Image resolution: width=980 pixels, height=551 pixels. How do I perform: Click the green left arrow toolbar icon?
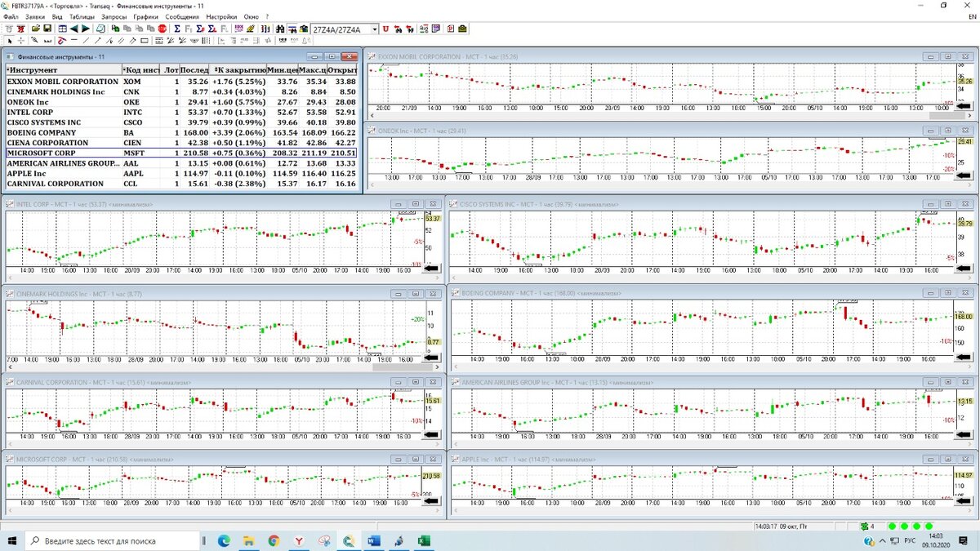pos(73,29)
